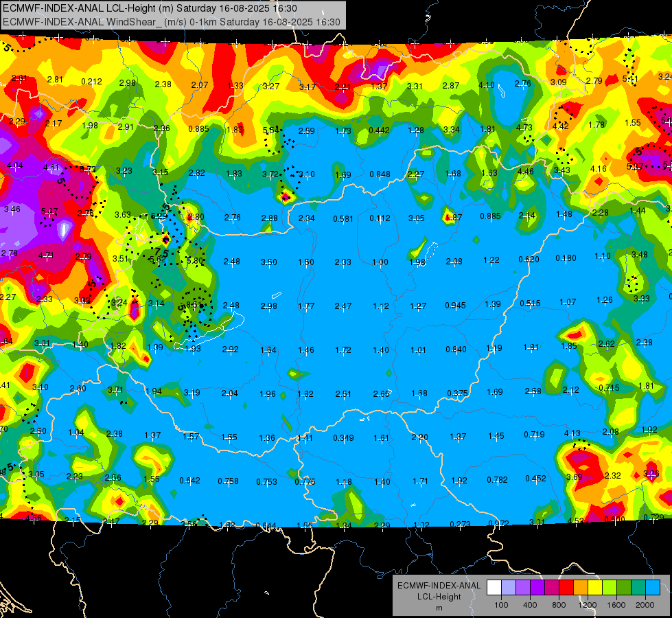The image size is (672, 618).
Task: Click the grid value "3.72"
Action: pyautogui.click(x=270, y=174)
